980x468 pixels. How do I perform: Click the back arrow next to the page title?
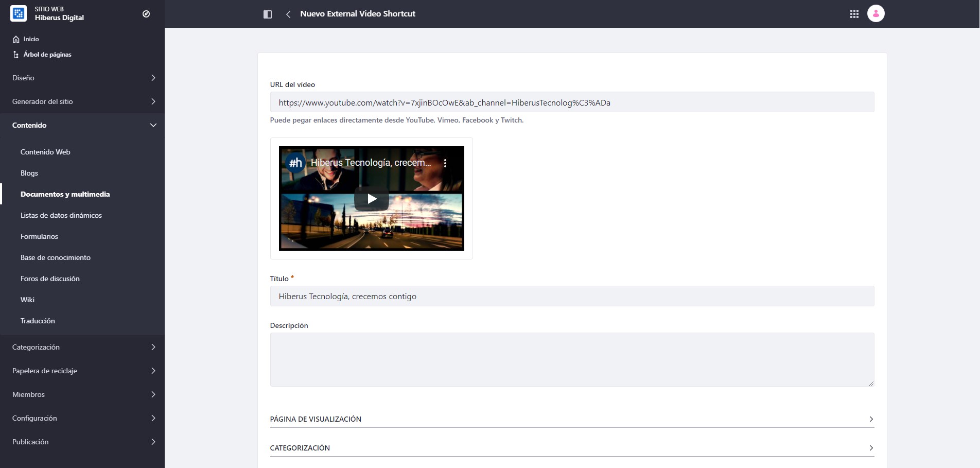pyautogui.click(x=288, y=14)
